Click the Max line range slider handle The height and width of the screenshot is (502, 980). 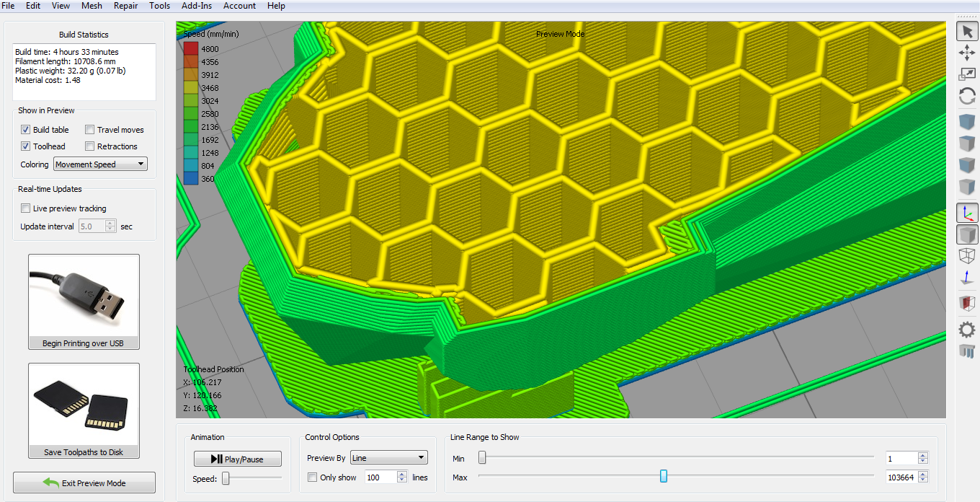pos(664,476)
